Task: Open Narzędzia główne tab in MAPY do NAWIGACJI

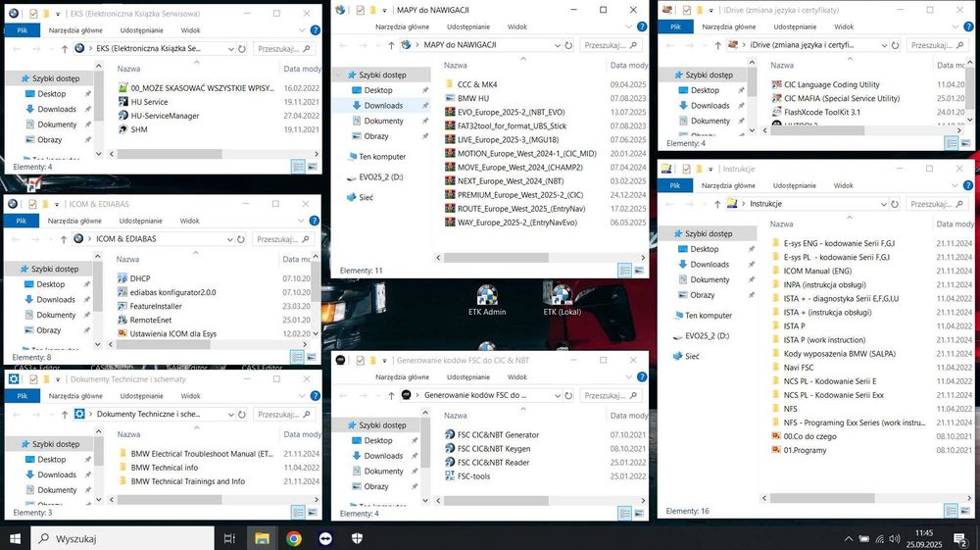Action: 402,26
